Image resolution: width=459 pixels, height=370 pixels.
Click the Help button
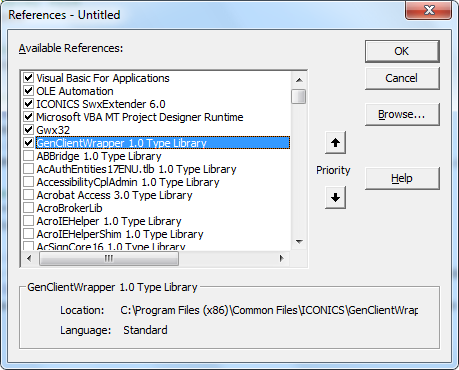402,179
